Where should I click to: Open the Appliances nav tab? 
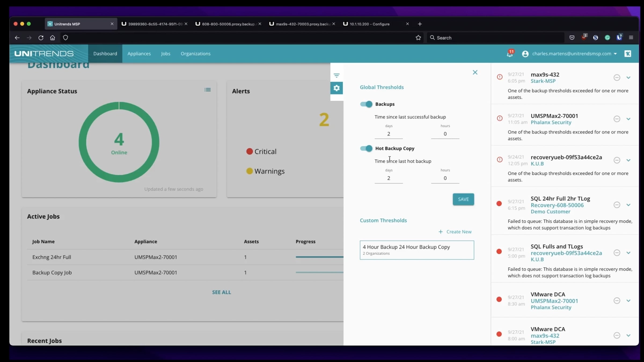tap(139, 54)
